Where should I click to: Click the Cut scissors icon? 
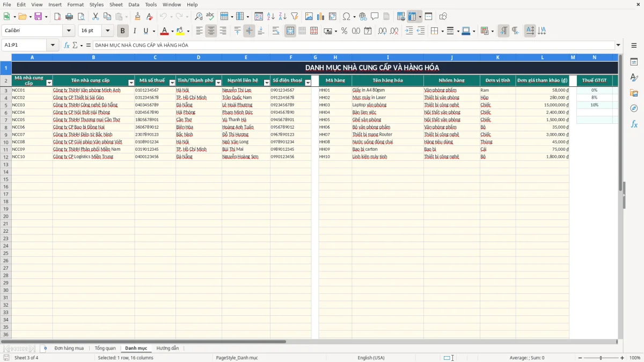(x=96, y=17)
